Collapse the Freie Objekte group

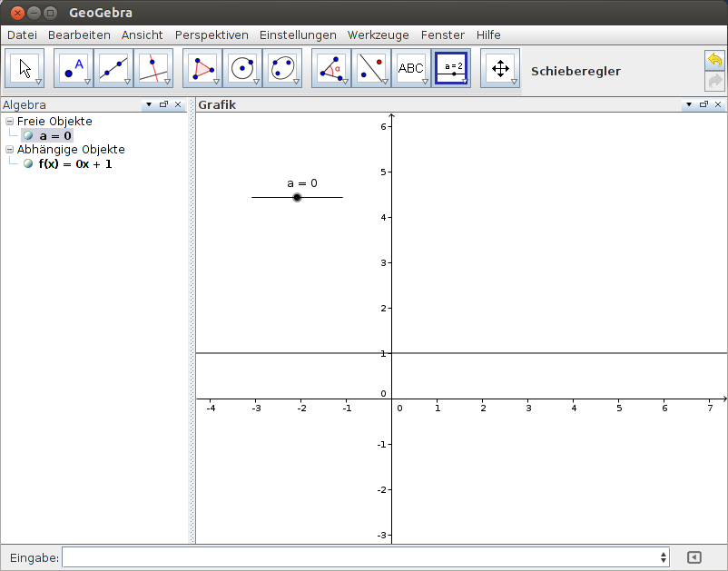[10, 121]
